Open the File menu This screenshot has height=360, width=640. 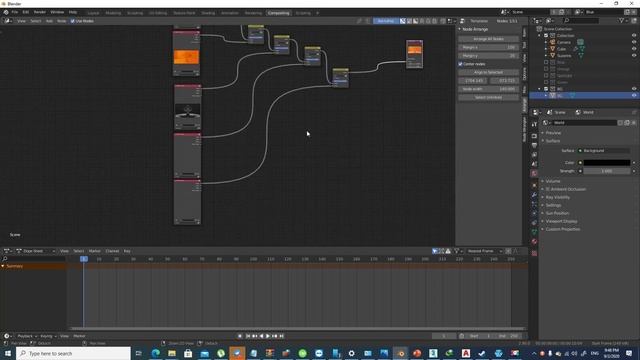pos(15,12)
